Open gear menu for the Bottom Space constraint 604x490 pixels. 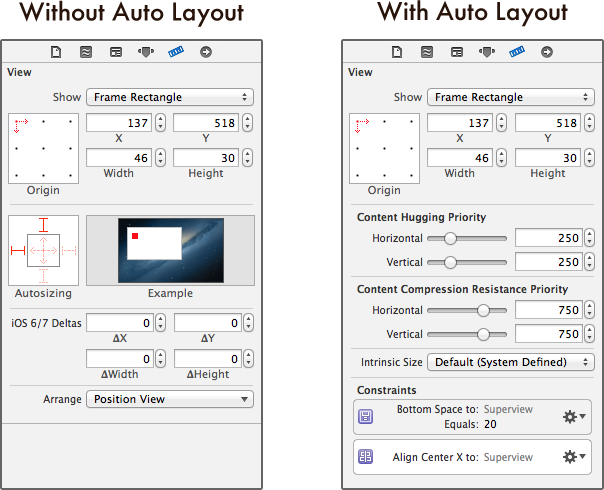[x=574, y=416]
